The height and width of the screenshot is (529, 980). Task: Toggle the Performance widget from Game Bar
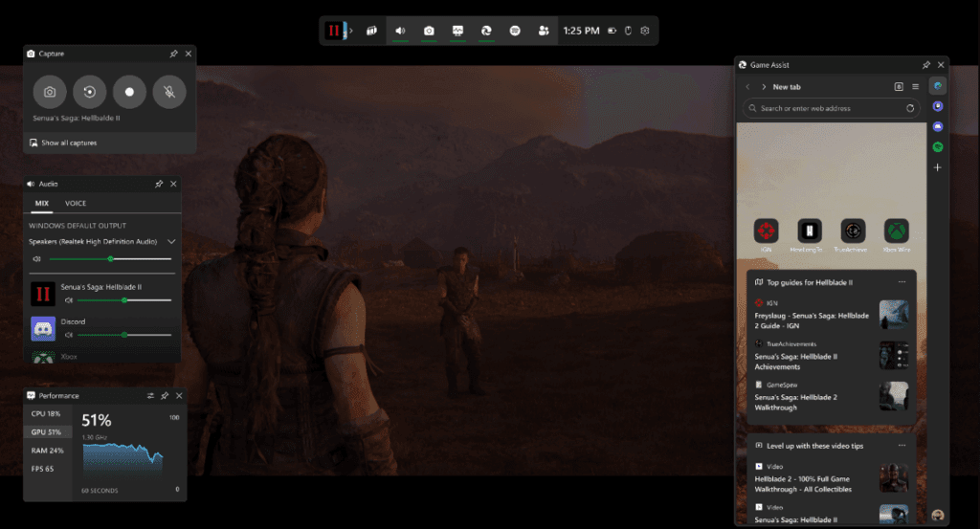coord(458,31)
